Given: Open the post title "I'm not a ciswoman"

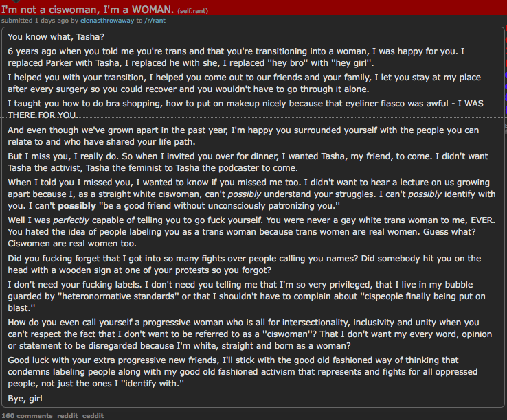Looking at the screenshot, I should (x=88, y=10).
